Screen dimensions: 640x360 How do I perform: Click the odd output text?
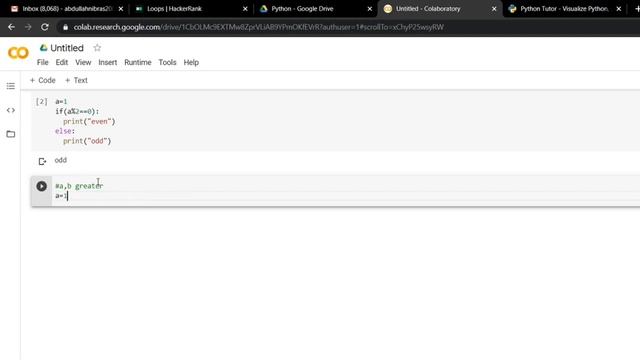point(60,160)
